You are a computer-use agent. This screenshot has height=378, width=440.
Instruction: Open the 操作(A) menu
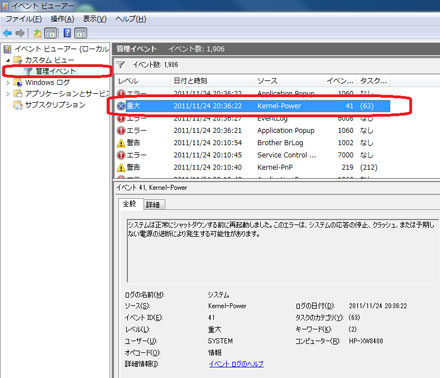pos(62,19)
